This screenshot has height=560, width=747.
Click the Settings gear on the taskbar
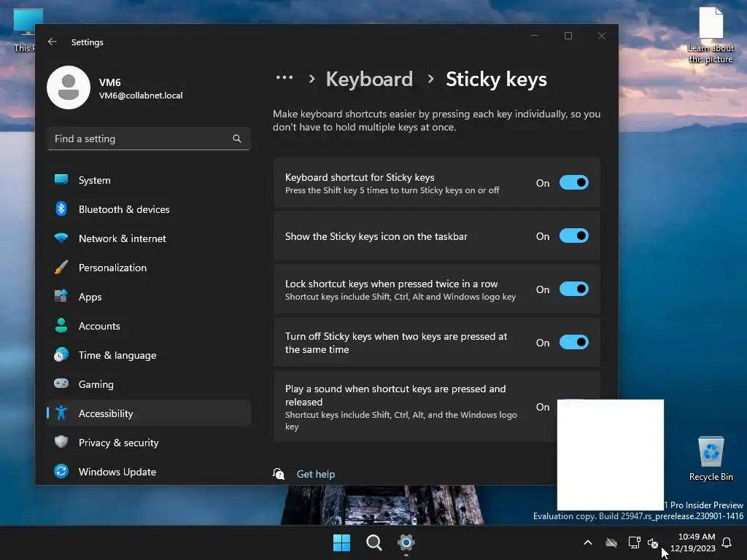(x=406, y=542)
